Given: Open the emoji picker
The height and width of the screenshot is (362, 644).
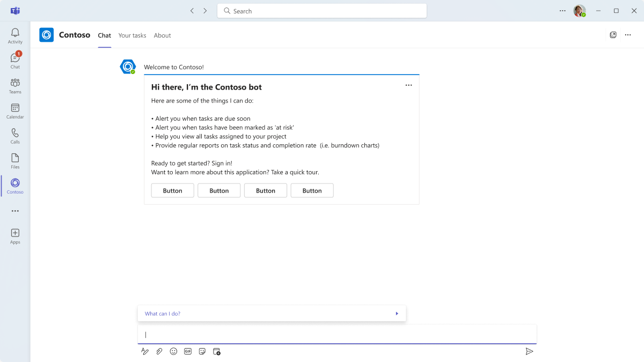Looking at the screenshot, I should pyautogui.click(x=173, y=351).
